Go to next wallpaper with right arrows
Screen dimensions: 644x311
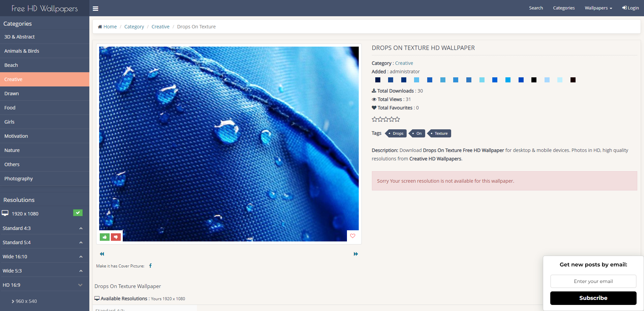point(356,254)
